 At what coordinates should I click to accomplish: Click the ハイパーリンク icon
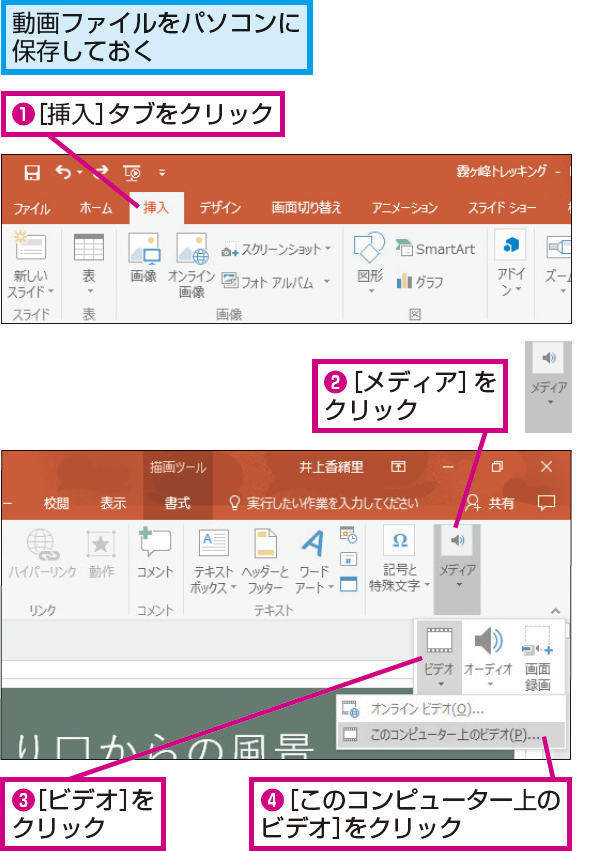42,544
